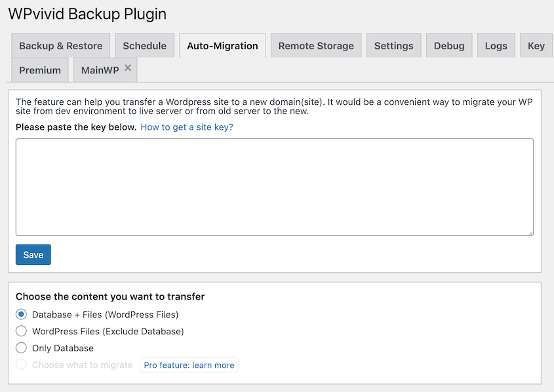The width and height of the screenshot is (554, 392).
Task: Close the MainWP tab with the X icon
Action: coord(128,68)
